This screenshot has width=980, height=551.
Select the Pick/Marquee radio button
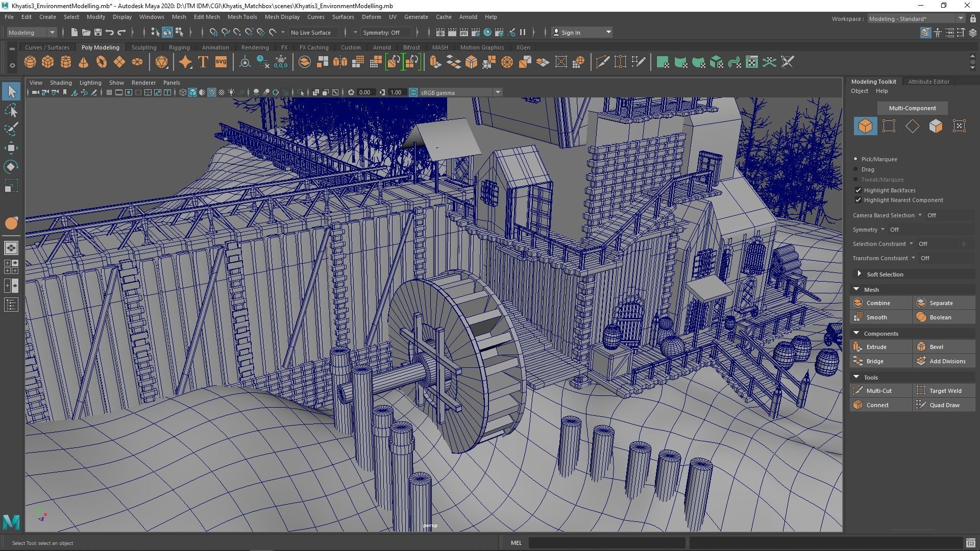856,159
